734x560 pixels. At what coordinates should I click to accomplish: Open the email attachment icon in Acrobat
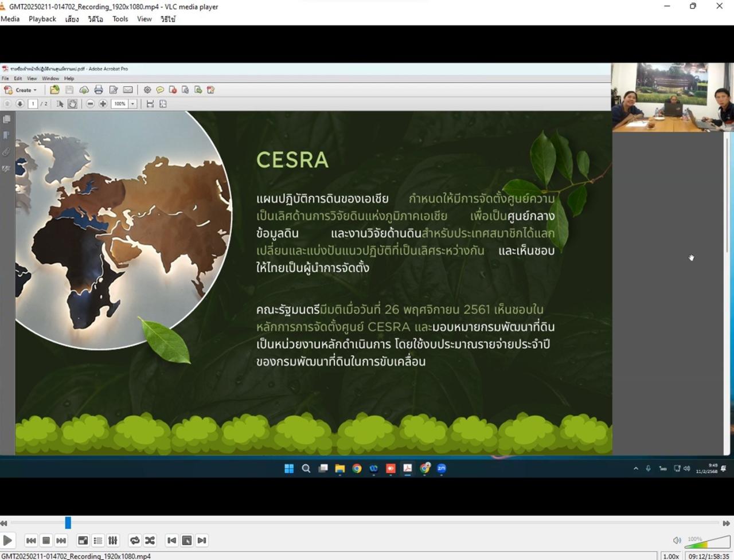tap(128, 90)
